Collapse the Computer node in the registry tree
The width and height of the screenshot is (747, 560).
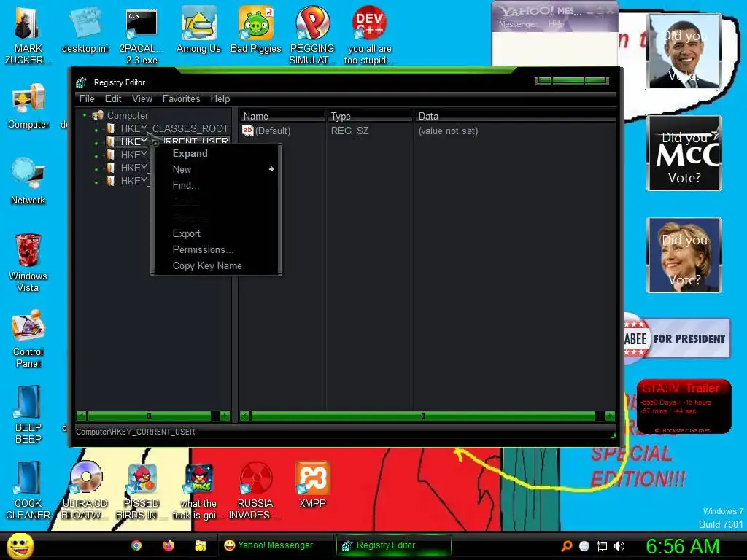[85, 114]
